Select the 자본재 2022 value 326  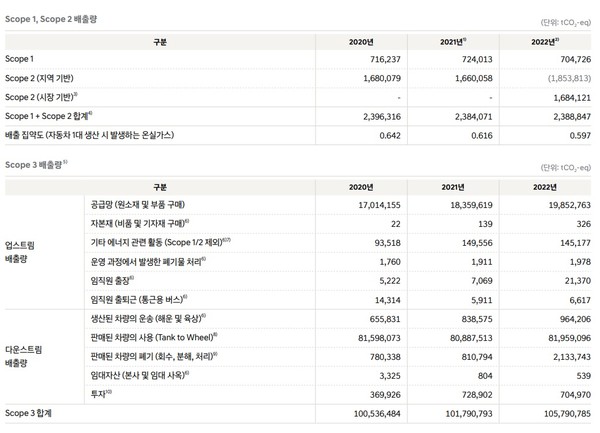(x=584, y=224)
